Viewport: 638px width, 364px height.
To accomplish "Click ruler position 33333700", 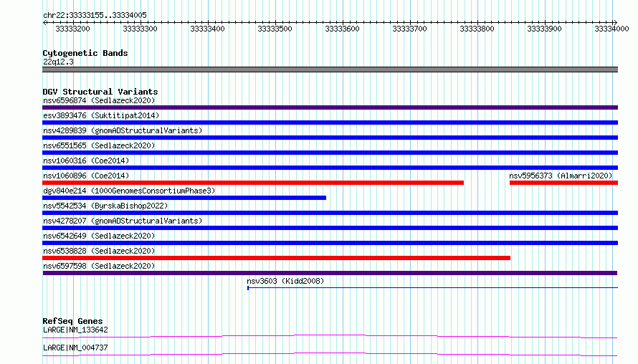I will tap(410, 29).
